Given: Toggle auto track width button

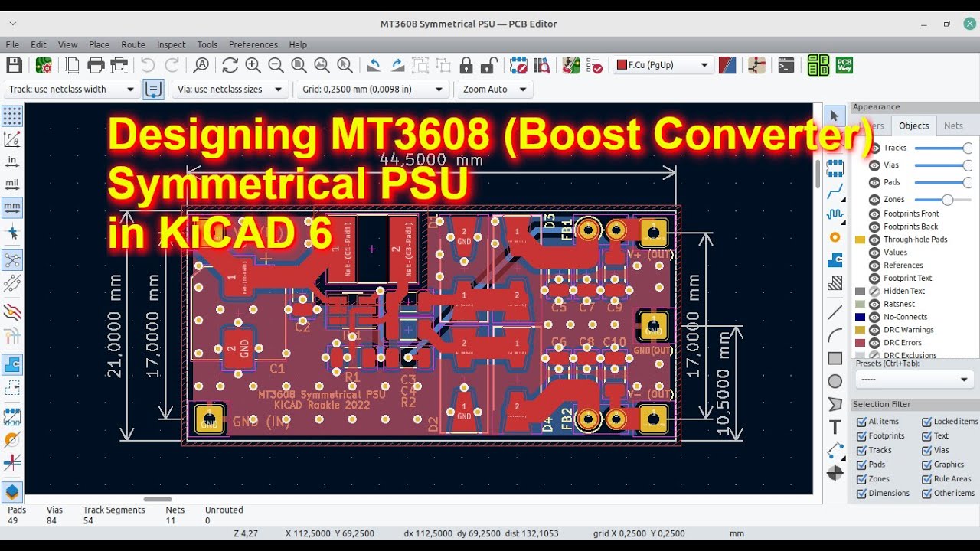Looking at the screenshot, I should [154, 90].
